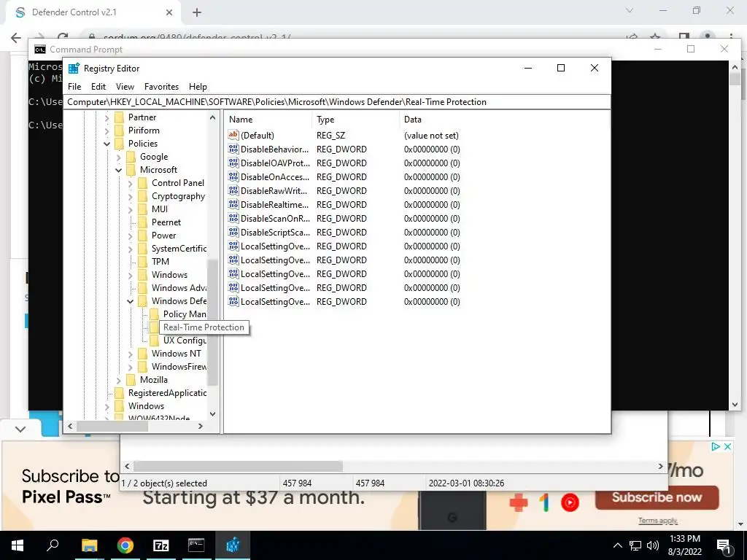Open the File menu in Registry Editor
Screen dimensions: 747x560
[74, 87]
